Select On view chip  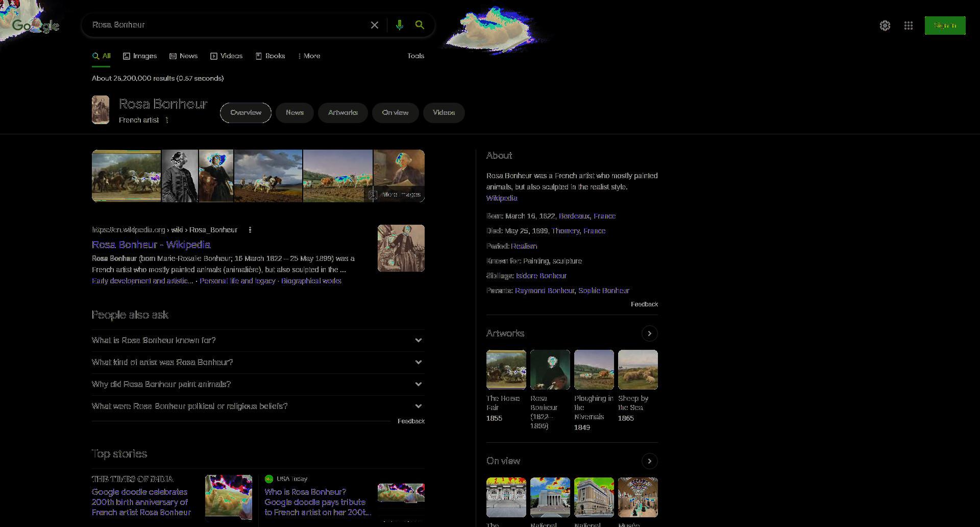click(x=395, y=113)
